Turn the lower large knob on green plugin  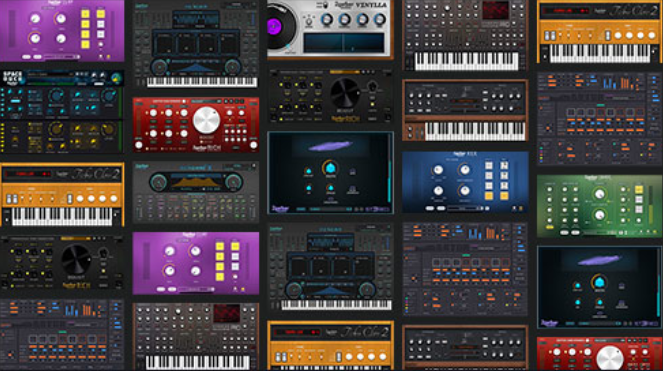pyautogui.click(x=600, y=215)
